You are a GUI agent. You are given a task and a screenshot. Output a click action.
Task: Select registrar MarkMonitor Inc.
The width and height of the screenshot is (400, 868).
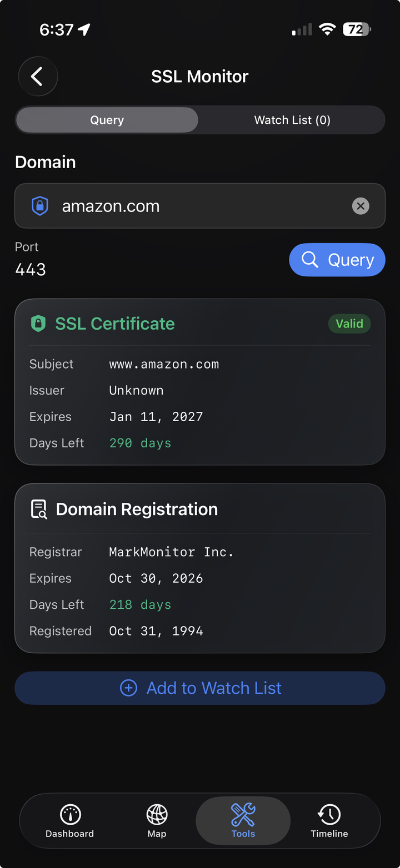tap(171, 552)
